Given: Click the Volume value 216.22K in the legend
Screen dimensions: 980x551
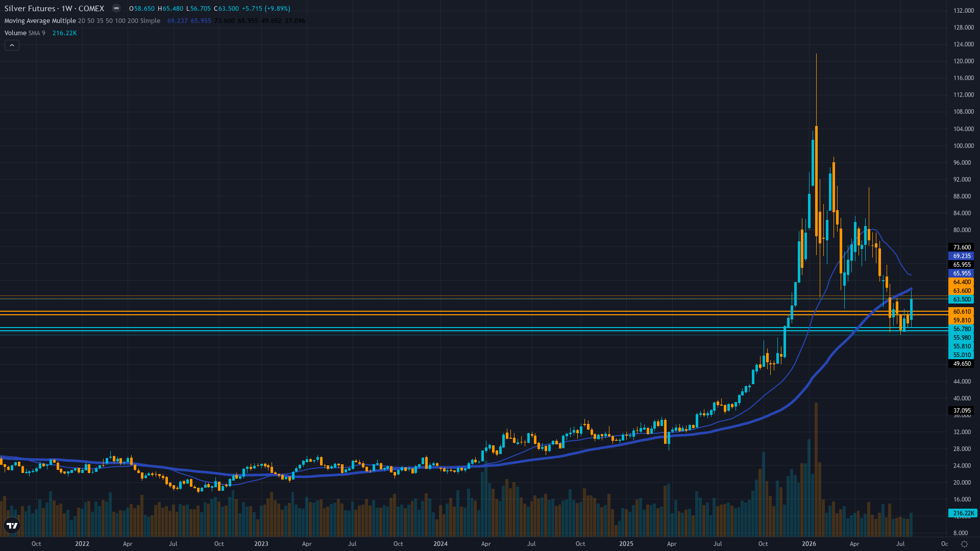Looking at the screenshot, I should click(64, 33).
